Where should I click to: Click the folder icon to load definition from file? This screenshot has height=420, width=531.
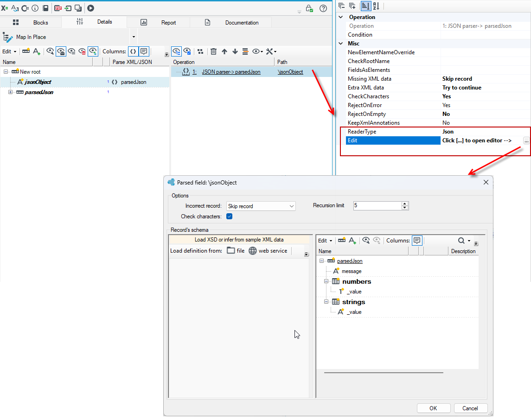tap(231, 250)
